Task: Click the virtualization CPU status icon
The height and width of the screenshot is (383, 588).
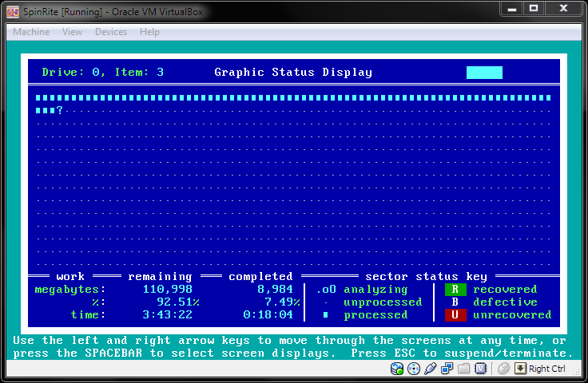Action: click(481, 369)
